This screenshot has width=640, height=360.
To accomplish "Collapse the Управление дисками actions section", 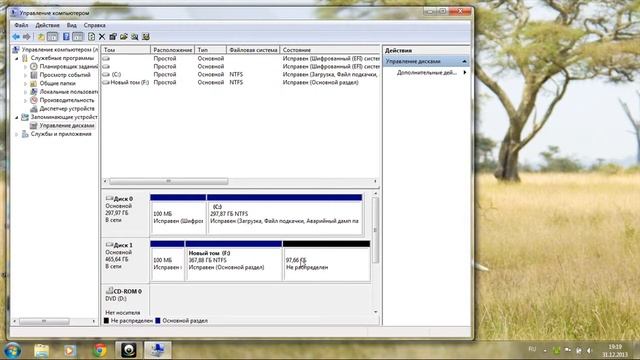I will (x=464, y=61).
